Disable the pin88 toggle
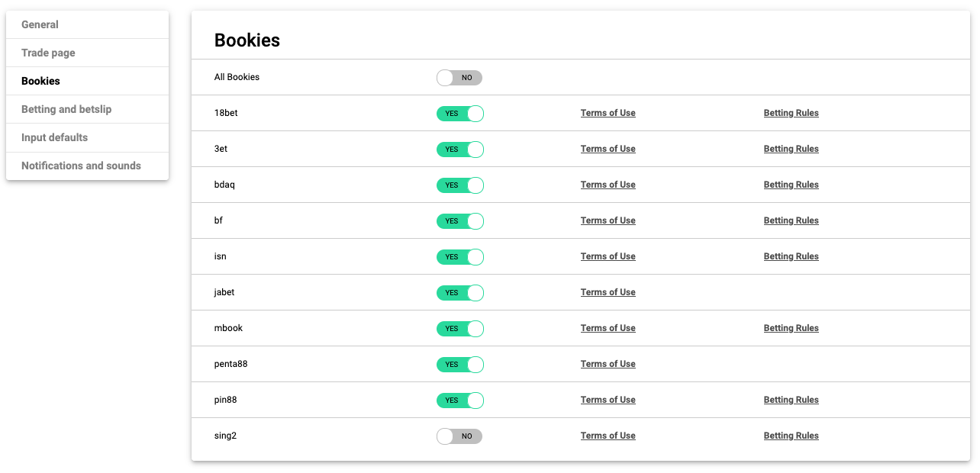980x473 pixels. [459, 401]
